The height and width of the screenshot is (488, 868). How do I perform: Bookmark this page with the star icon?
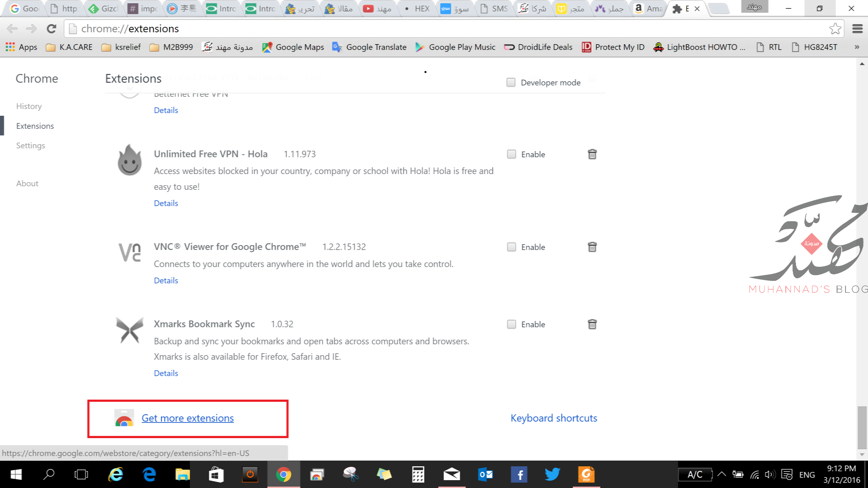point(835,29)
